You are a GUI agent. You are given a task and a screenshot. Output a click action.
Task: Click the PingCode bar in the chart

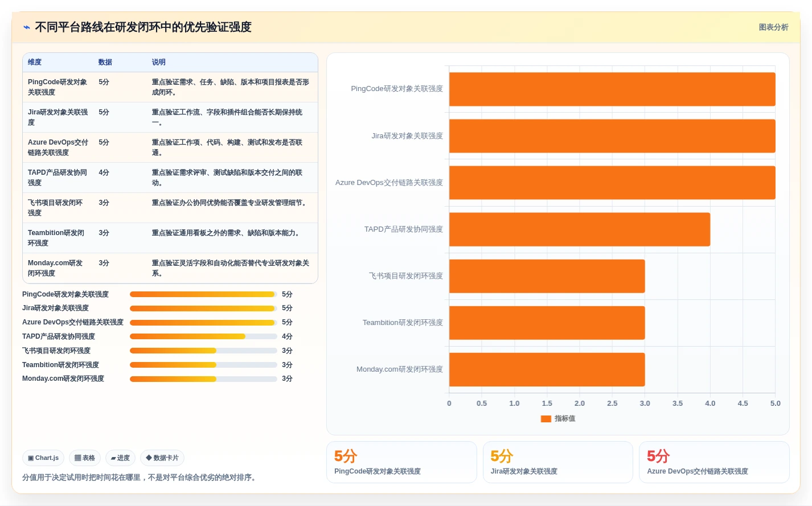point(612,89)
